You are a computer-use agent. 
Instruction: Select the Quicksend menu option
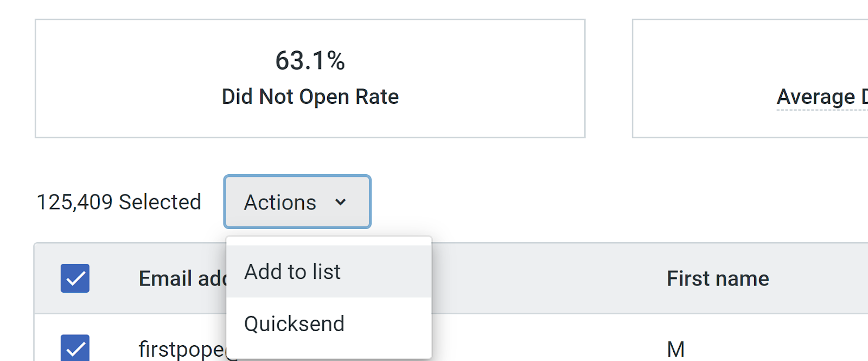[x=295, y=324]
